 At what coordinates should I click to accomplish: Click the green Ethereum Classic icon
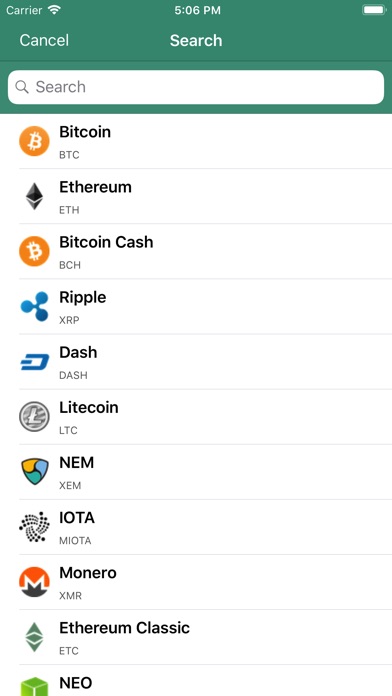34,637
